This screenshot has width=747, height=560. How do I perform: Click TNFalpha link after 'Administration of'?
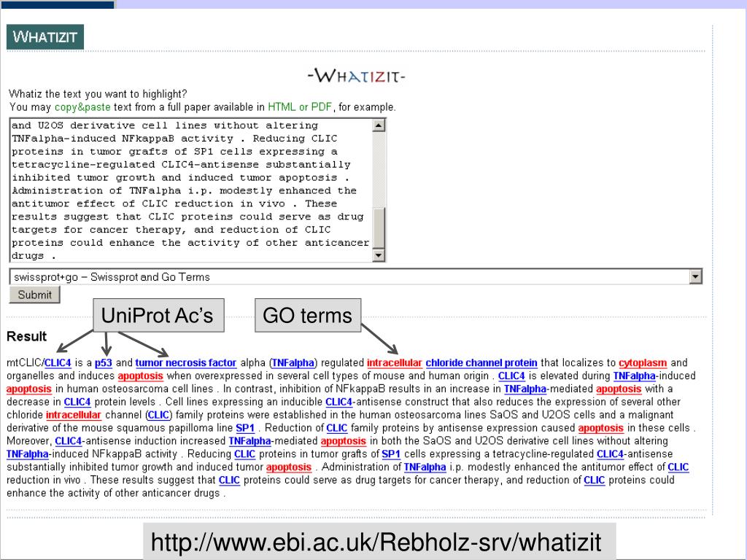pos(425,467)
